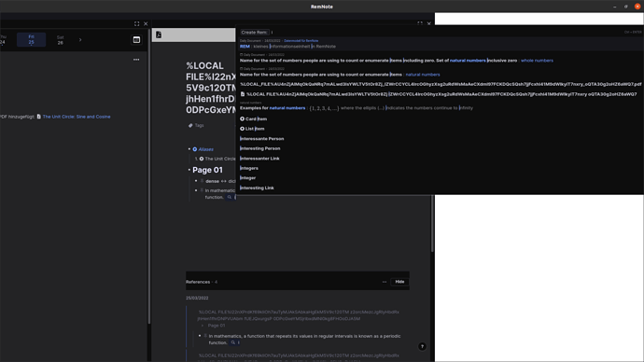Minimize the RemNote window
644x362 pixels.
click(614, 7)
